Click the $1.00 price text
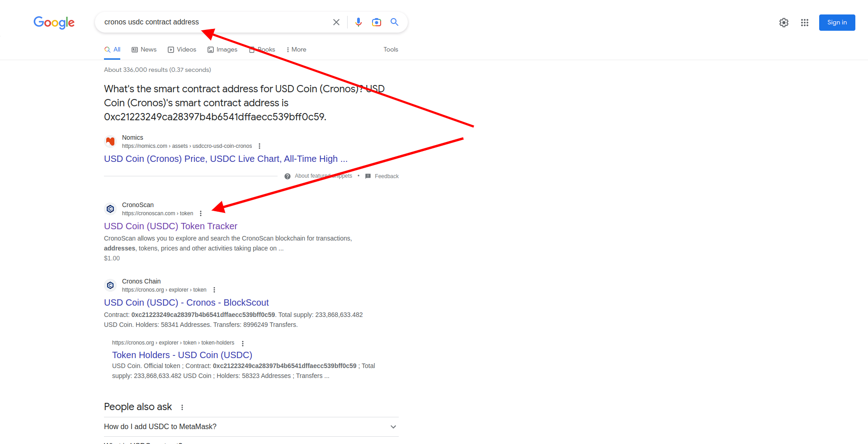868x444 pixels. pyautogui.click(x=112, y=258)
